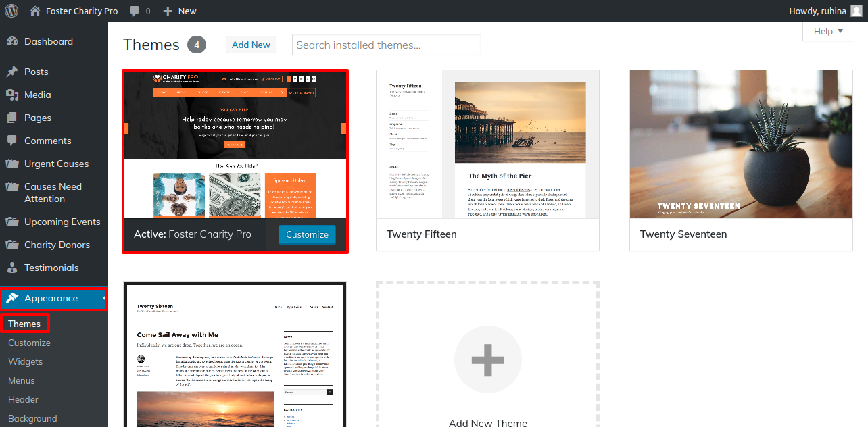Click the Twenty Fifteen theme name
This screenshot has height=427, width=868.
(422, 234)
